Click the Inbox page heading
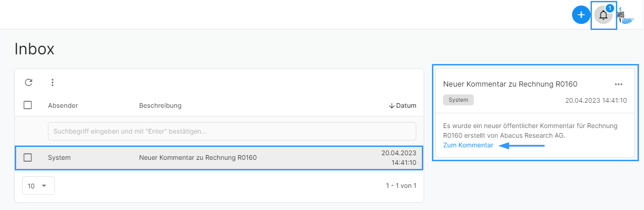This screenshot has width=644, height=210. [x=35, y=49]
